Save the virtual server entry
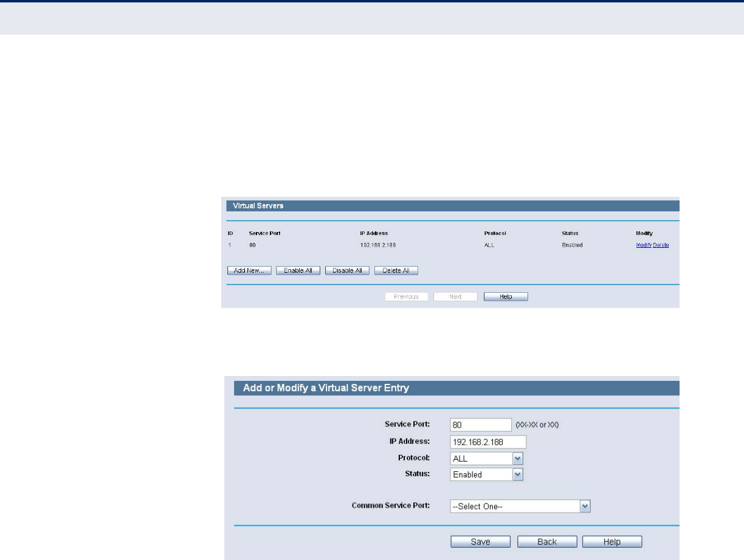Viewport: 744px width, 560px height. 472,542
